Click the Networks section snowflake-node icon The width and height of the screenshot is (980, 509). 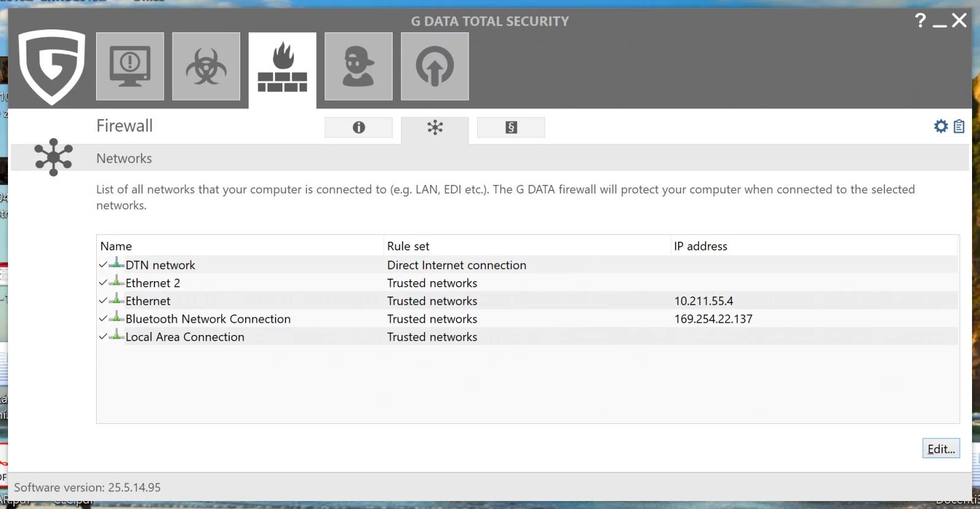[54, 157]
